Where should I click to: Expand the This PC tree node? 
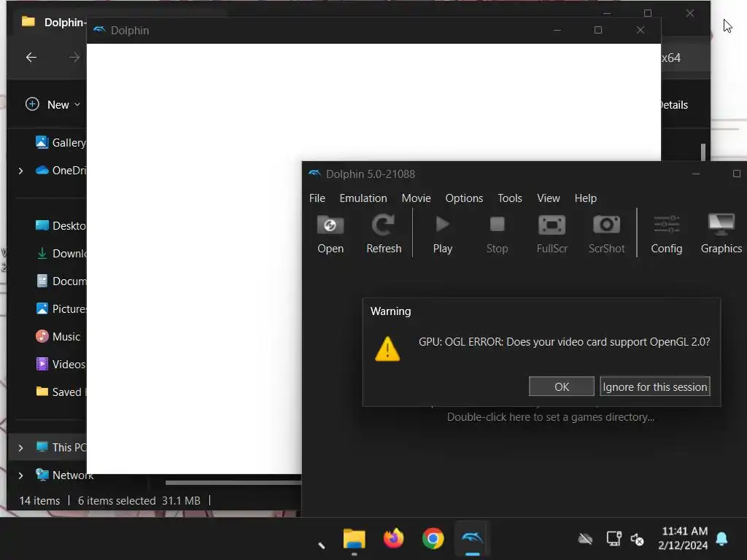coord(20,448)
